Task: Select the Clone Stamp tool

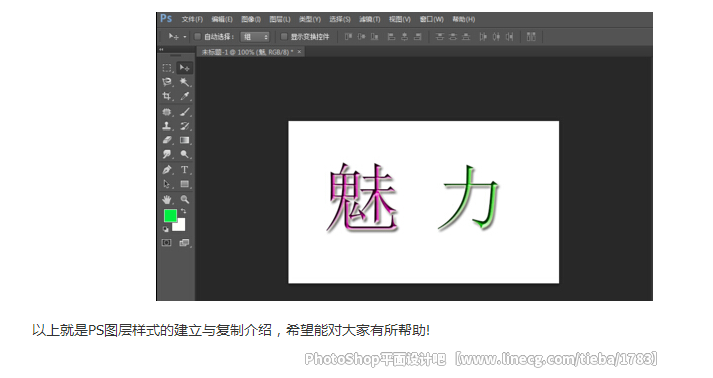Action: (x=167, y=126)
